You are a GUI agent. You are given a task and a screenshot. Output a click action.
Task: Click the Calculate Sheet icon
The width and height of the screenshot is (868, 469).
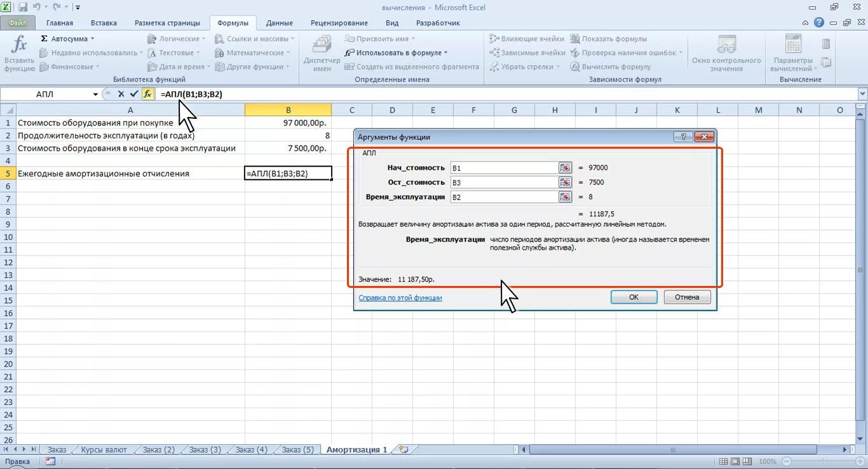pos(826,62)
